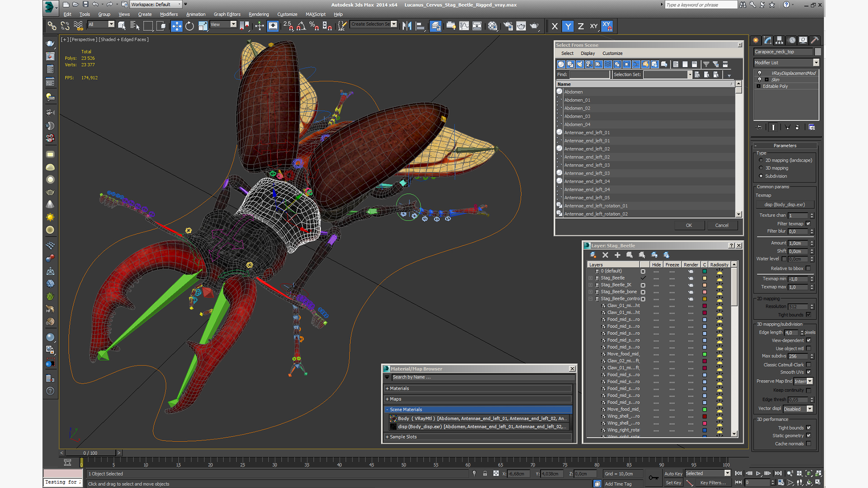868x488 pixels.
Task: Activate the Select and Move tool
Action: click(177, 26)
